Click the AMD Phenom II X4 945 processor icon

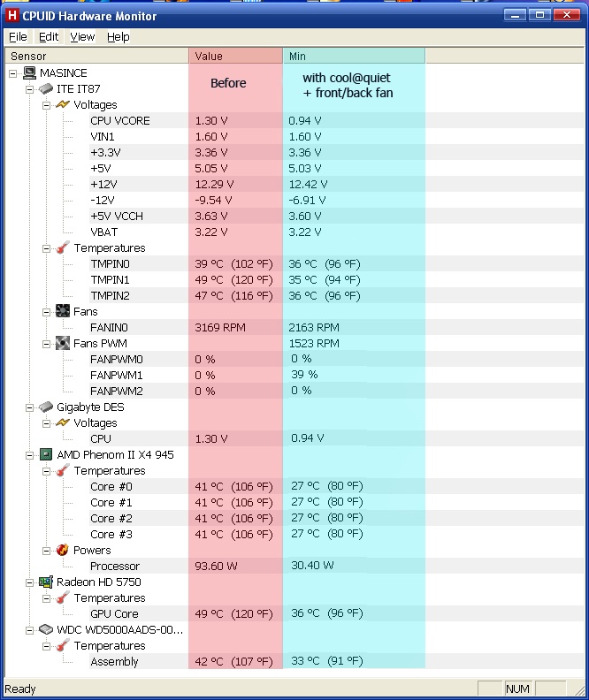tap(46, 454)
